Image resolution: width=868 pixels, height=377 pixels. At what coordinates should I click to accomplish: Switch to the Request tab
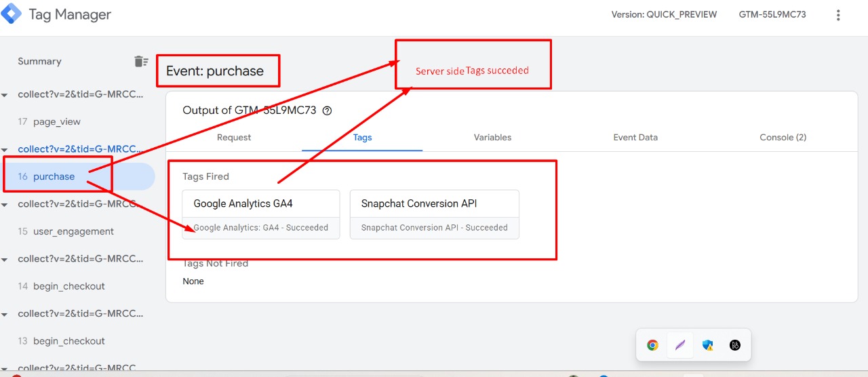[234, 137]
